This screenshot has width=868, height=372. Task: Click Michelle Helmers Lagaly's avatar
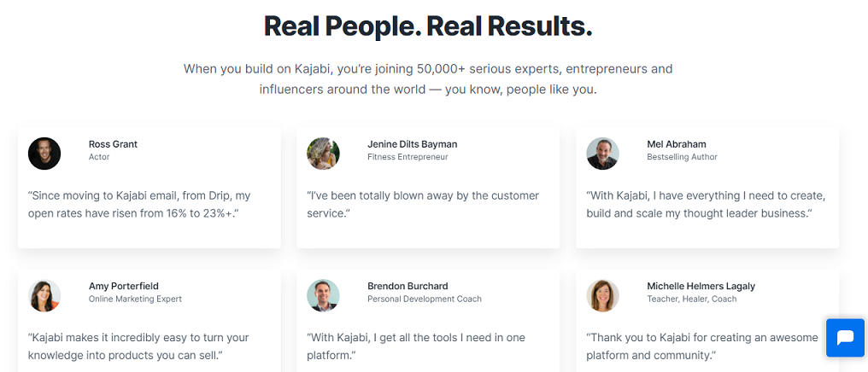click(x=603, y=296)
